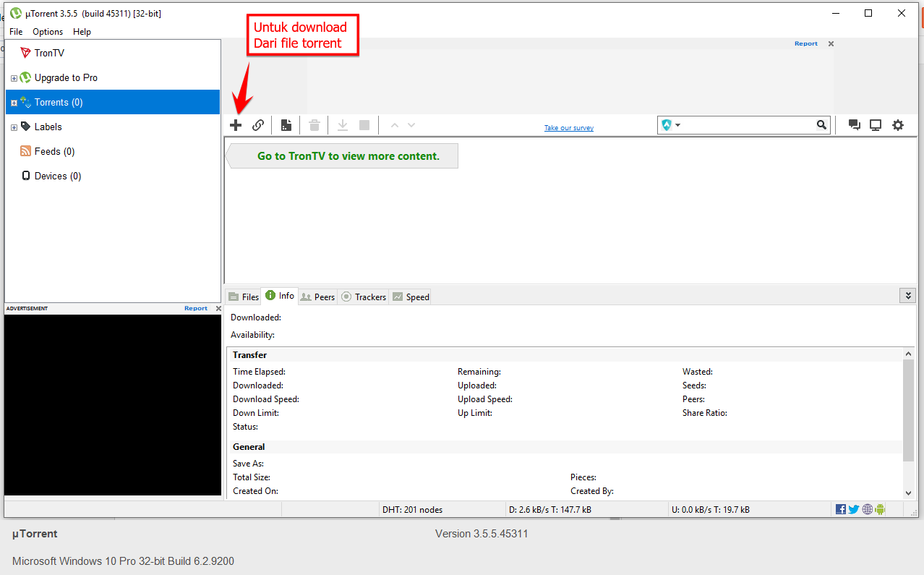Screen dimensions: 924x575
Task: Click the RSS Feeds icon in sidebar
Action: point(26,151)
